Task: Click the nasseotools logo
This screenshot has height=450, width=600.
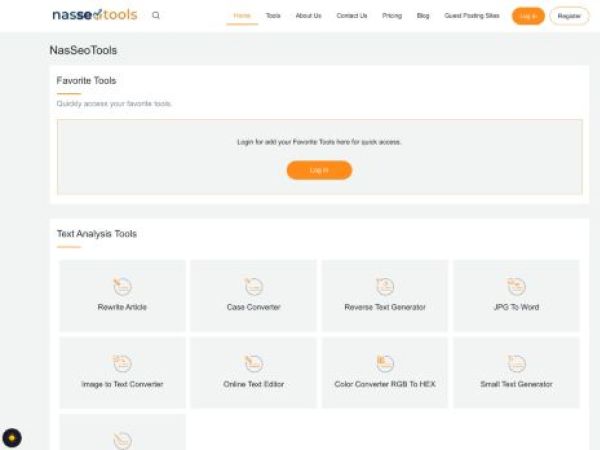Action: tap(95, 15)
